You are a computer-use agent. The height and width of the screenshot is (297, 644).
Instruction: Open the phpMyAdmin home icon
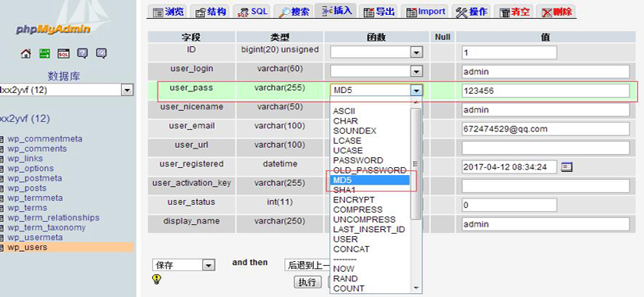[x=26, y=53]
